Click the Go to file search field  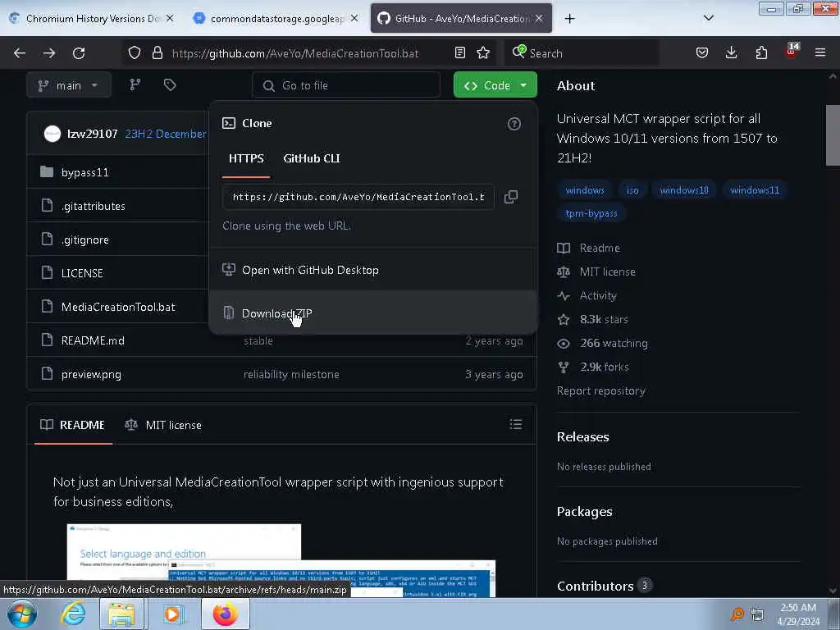(x=346, y=85)
